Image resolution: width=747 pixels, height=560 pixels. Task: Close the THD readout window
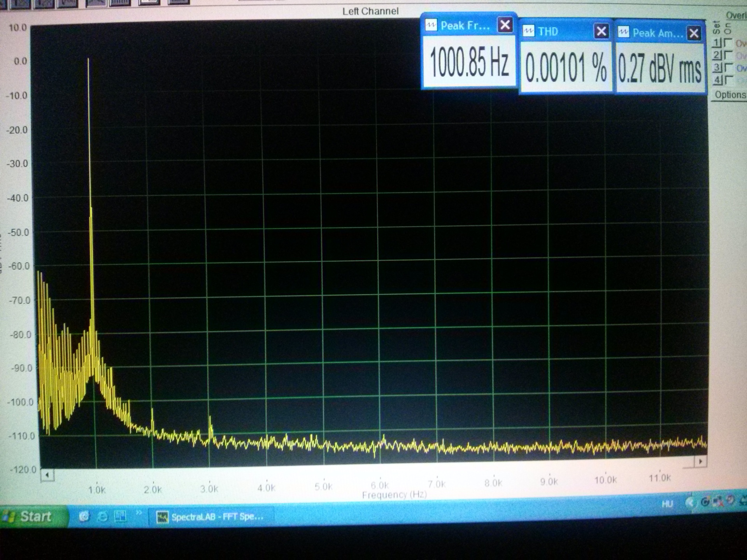point(601,31)
